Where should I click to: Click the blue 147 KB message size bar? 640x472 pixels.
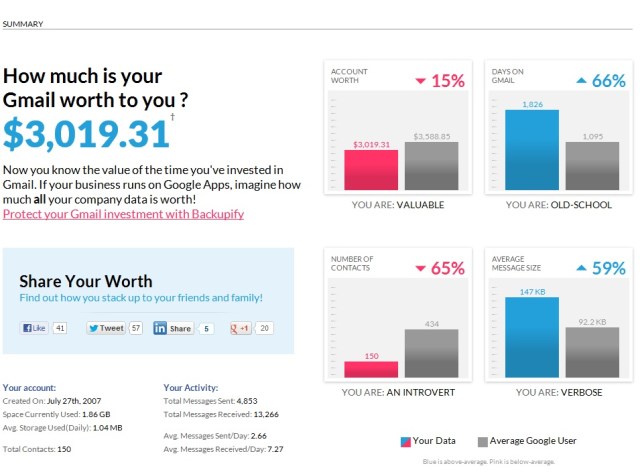pos(531,335)
